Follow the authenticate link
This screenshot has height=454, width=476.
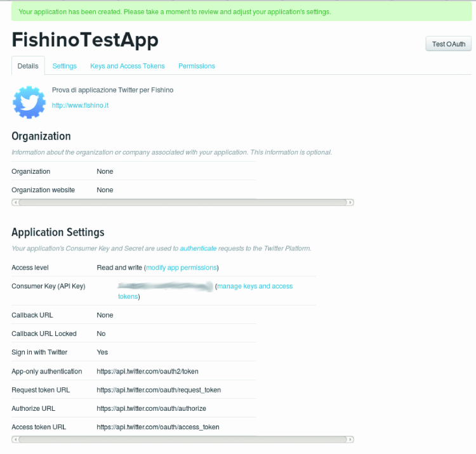(198, 249)
